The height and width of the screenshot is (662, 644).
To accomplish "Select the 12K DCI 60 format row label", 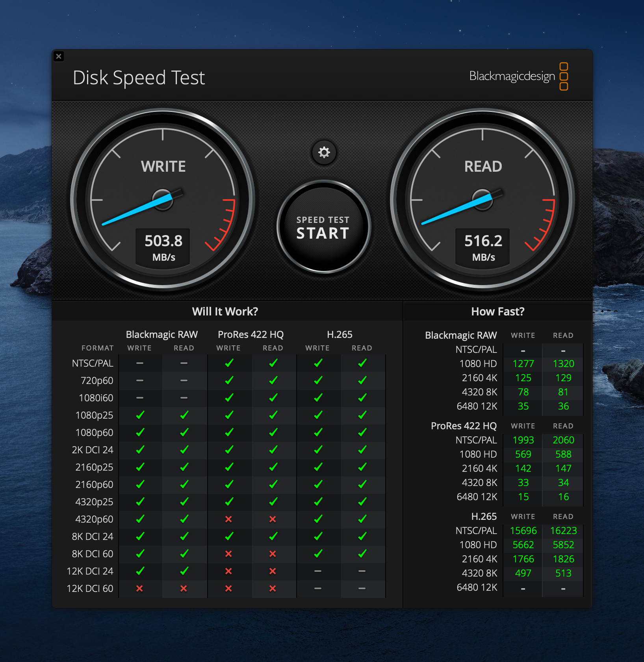I will [90, 588].
